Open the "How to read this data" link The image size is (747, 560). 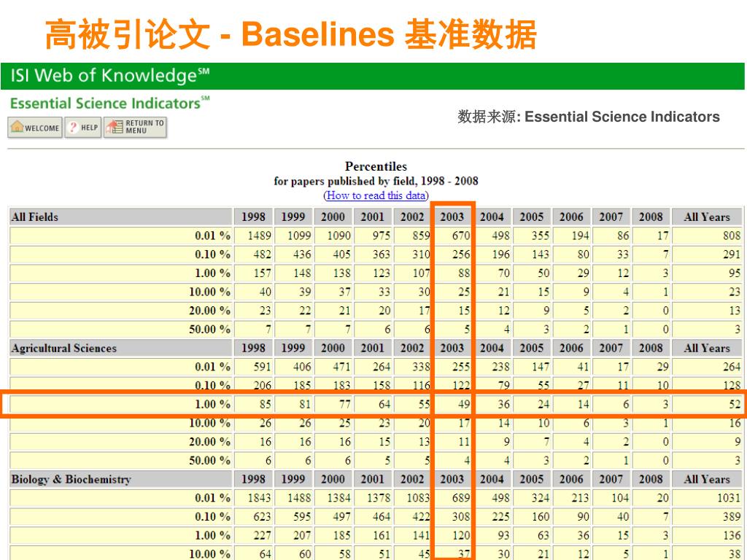376,195
